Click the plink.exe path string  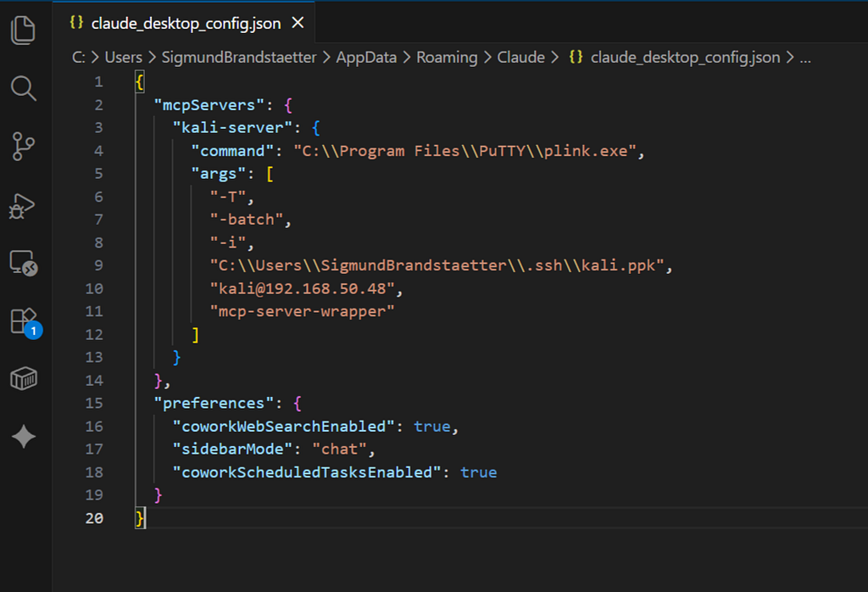[465, 151]
